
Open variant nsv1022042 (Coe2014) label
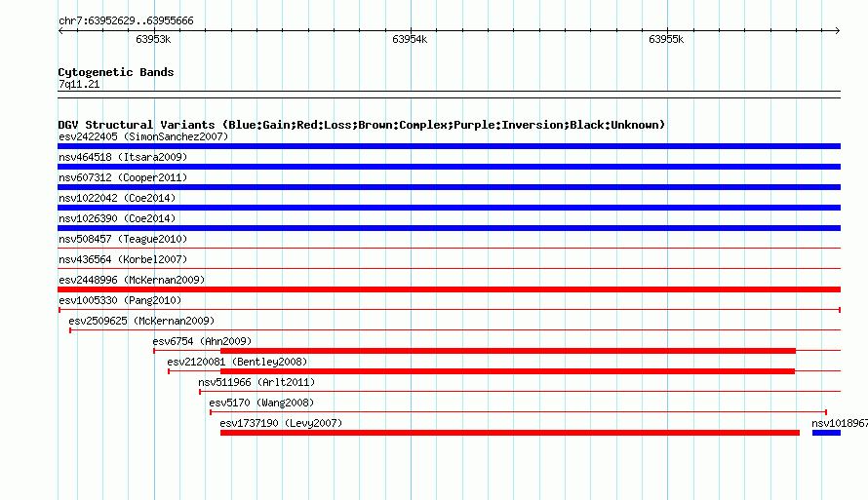click(117, 198)
